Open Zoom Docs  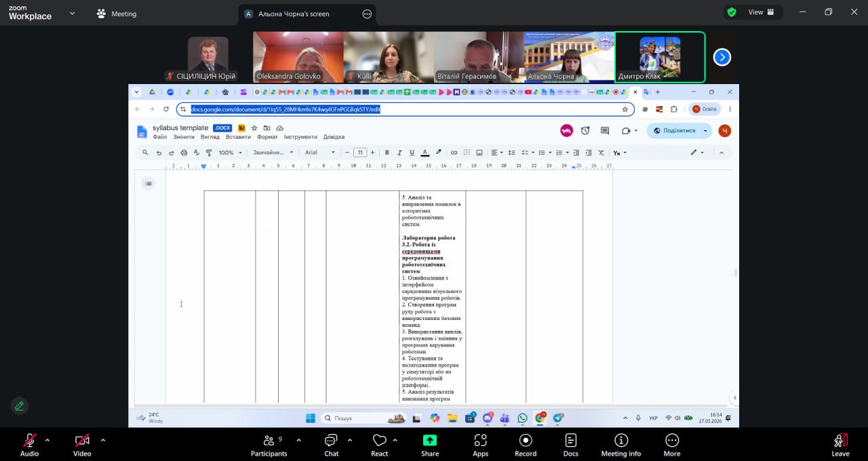[571, 444]
